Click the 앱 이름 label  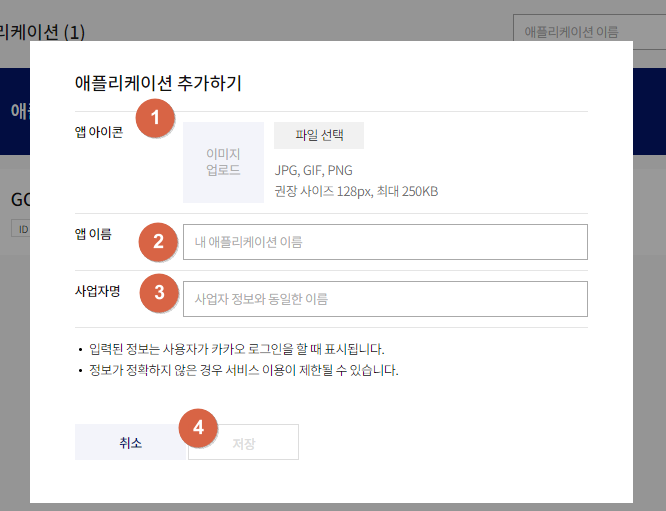click(93, 234)
